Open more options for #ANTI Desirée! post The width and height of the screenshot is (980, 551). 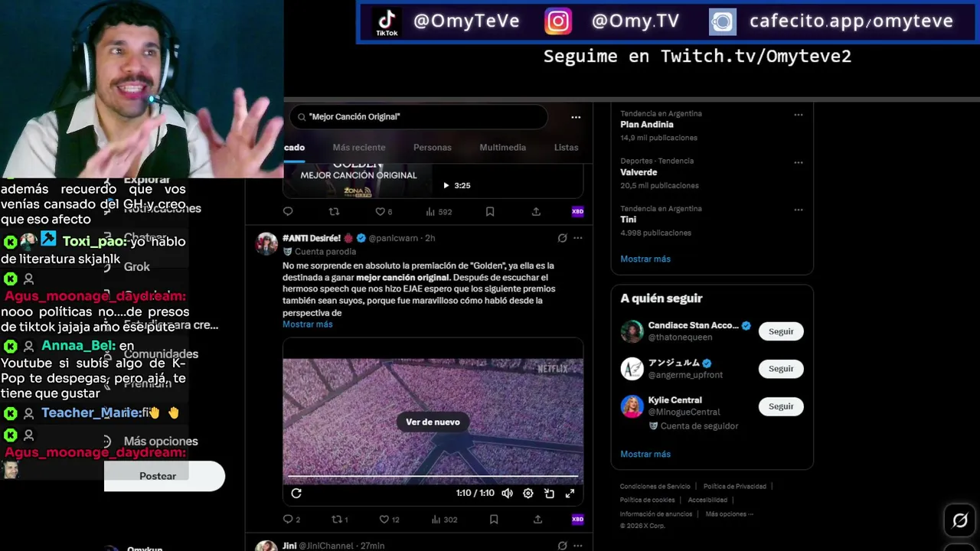click(x=577, y=238)
